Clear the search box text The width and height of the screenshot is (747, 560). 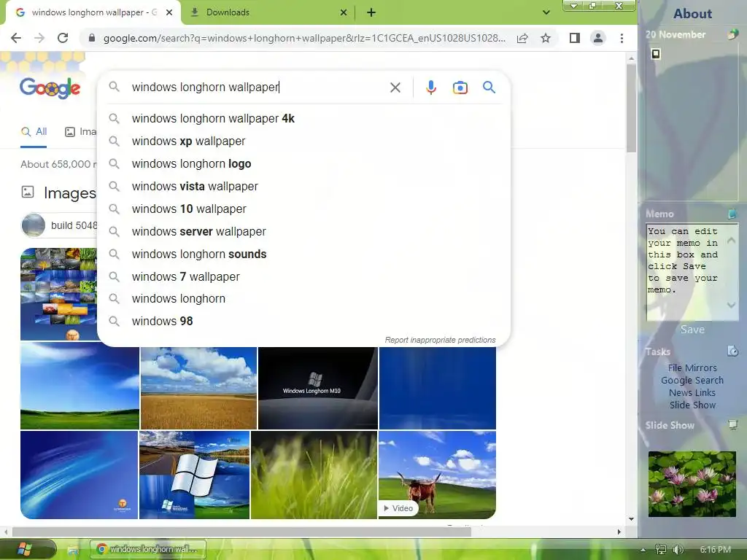(395, 87)
